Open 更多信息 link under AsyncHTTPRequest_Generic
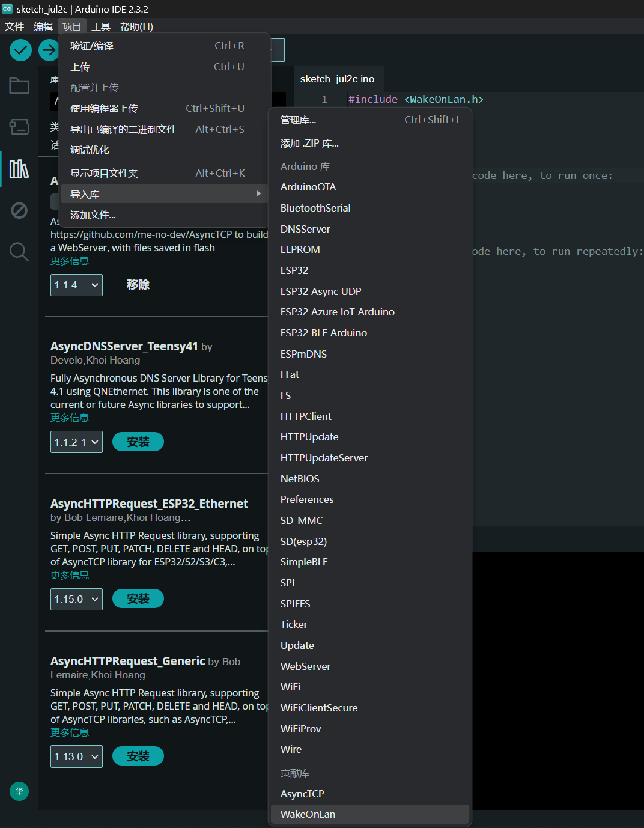Viewport: 644px width, 828px height. pyautogui.click(x=70, y=732)
